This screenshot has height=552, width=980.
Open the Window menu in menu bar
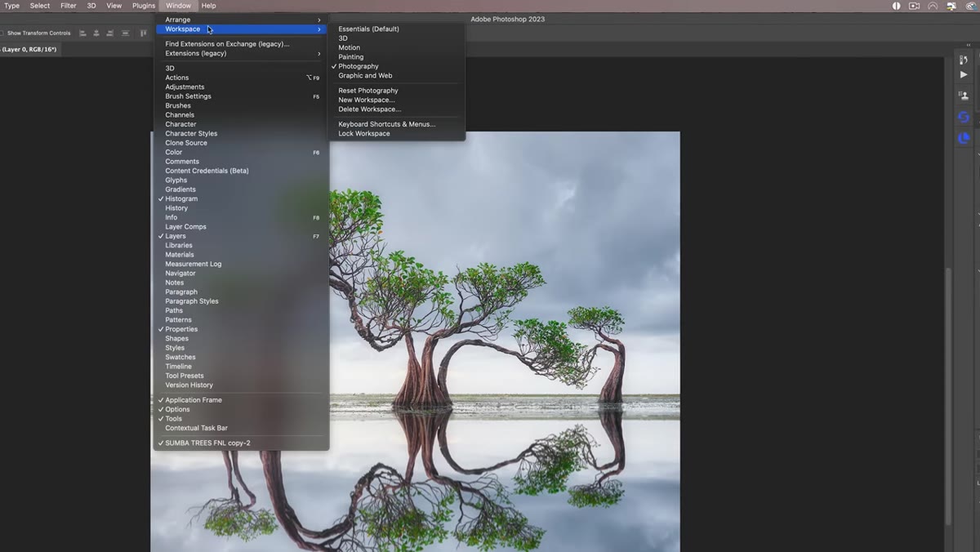point(178,6)
